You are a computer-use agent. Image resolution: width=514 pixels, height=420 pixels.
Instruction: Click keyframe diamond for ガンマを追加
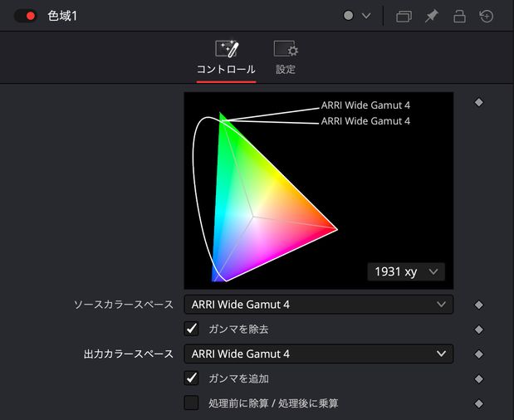point(478,379)
